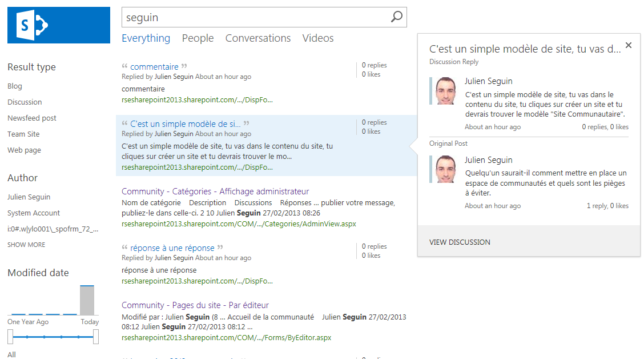Close the discussion preview panel

pyautogui.click(x=628, y=45)
